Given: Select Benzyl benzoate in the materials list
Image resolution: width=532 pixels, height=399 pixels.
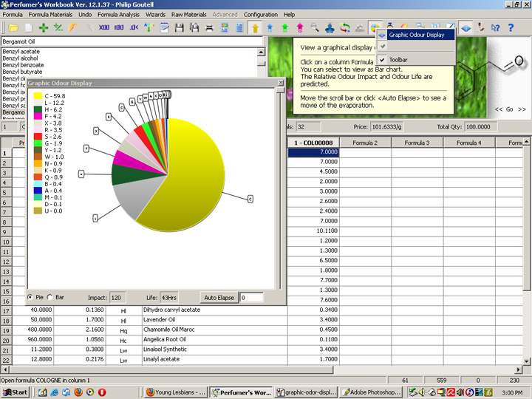Looking at the screenshot, I should coord(23,65).
